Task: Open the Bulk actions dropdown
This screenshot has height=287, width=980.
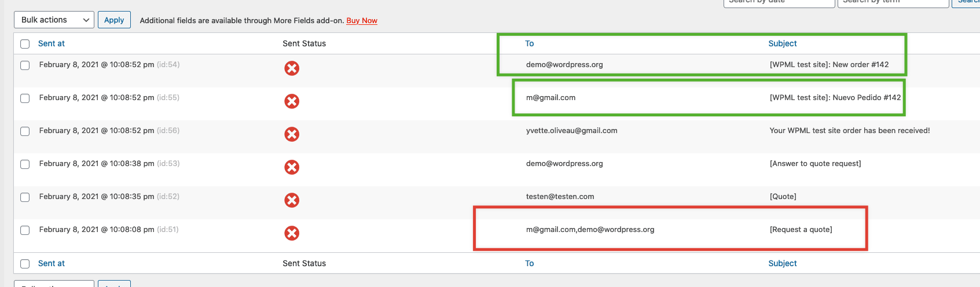Action: pyautogui.click(x=54, y=20)
